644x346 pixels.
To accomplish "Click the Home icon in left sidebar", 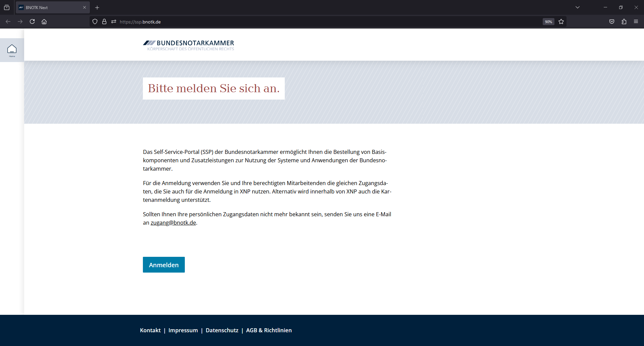I will point(12,50).
